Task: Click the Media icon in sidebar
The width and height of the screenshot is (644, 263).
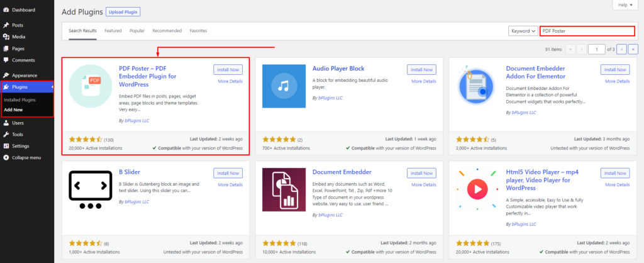Action: point(6,36)
